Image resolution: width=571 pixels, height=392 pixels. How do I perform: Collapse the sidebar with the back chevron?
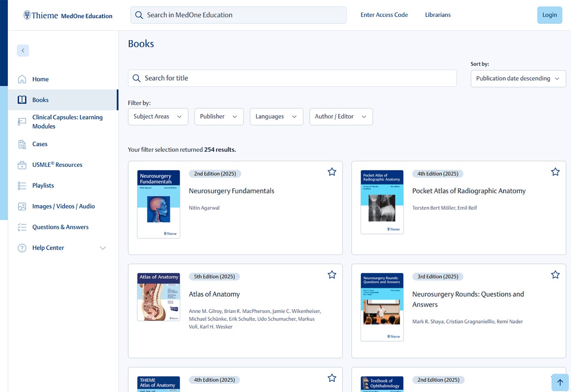pos(23,51)
